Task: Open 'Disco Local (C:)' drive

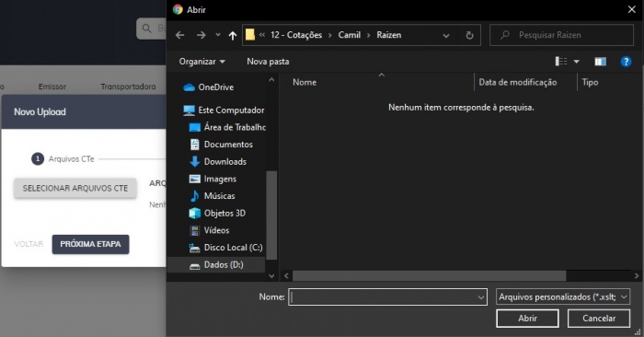Action: (x=226, y=248)
